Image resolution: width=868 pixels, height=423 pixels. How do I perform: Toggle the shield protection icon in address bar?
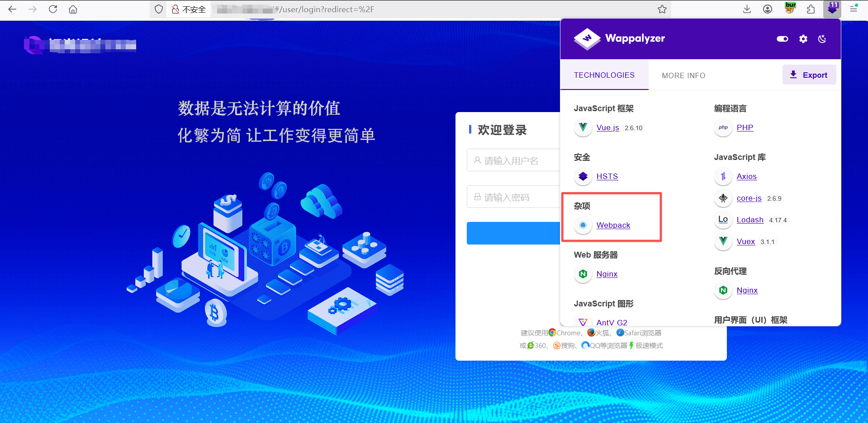coord(158,9)
